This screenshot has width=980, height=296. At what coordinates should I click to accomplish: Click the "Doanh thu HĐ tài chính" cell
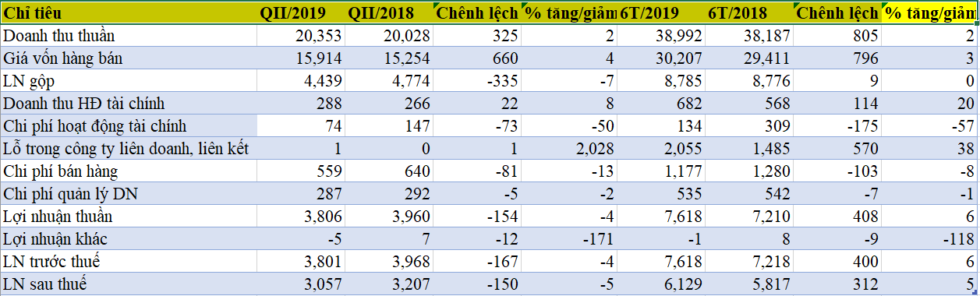[129, 103]
